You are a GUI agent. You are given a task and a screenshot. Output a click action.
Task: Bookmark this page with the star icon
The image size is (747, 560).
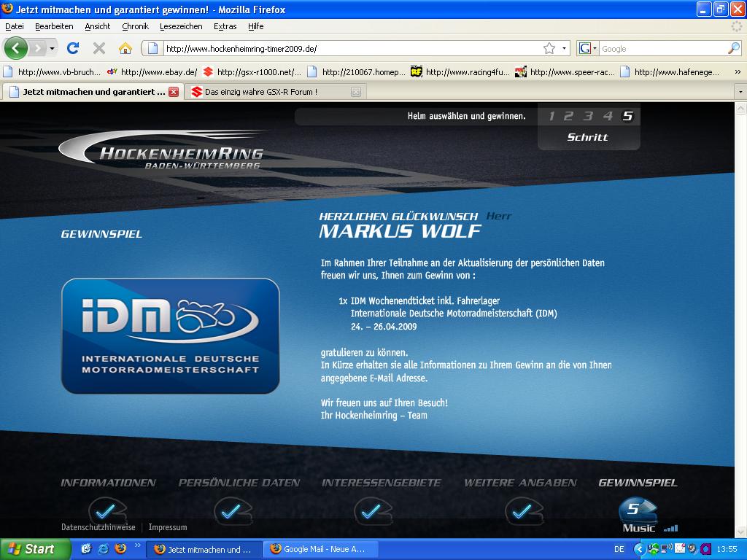click(549, 48)
